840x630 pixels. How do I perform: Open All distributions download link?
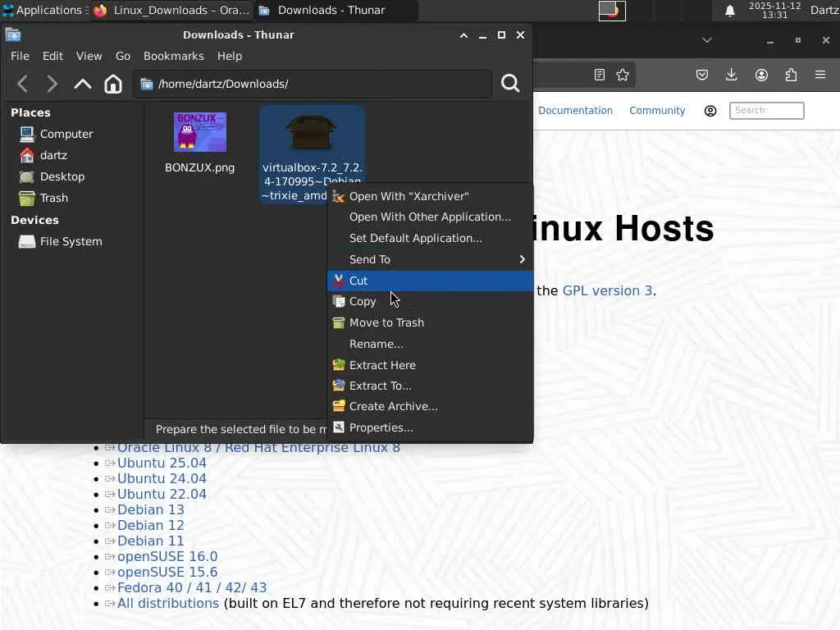pyautogui.click(x=168, y=603)
